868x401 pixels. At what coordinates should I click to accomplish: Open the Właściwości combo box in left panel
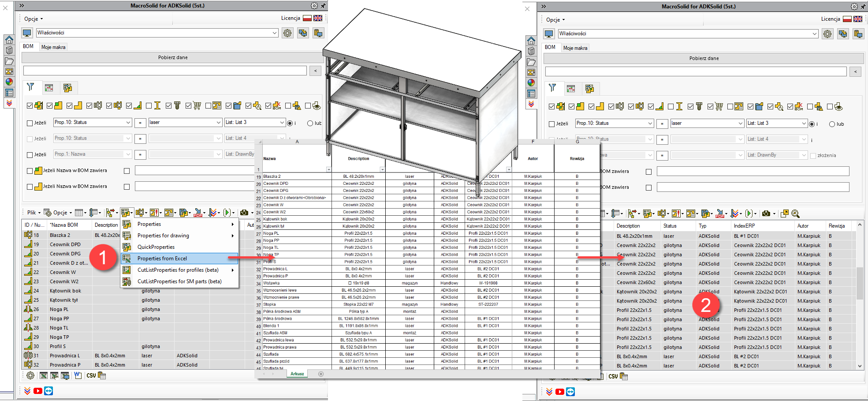click(x=157, y=33)
